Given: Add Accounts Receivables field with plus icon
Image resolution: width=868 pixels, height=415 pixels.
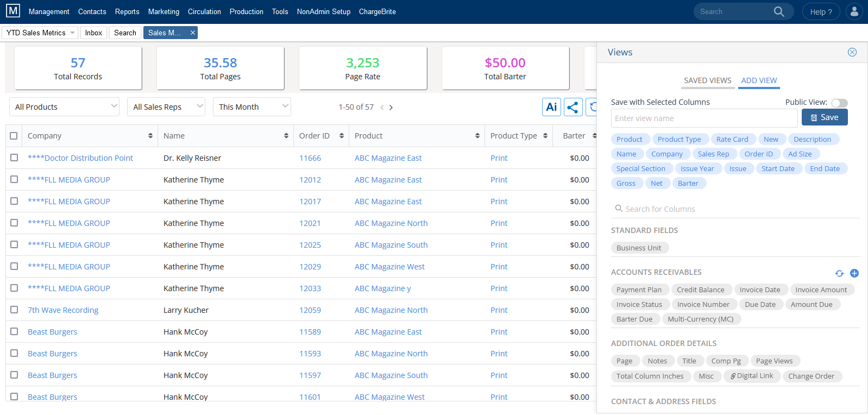Looking at the screenshot, I should pyautogui.click(x=854, y=273).
